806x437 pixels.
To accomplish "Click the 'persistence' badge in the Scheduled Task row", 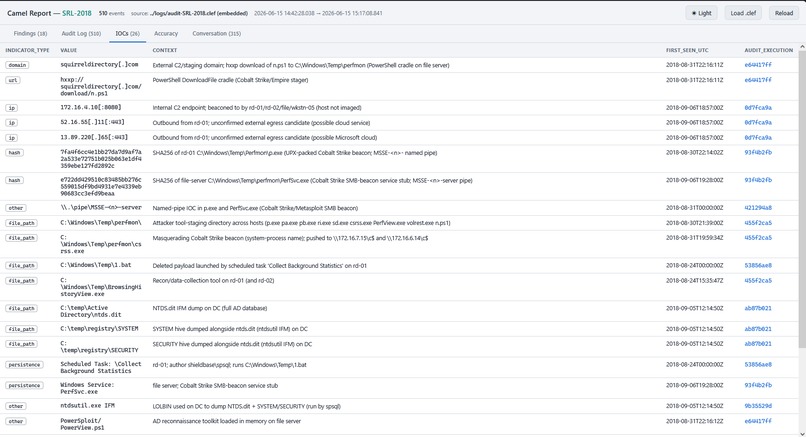I will (24, 365).
